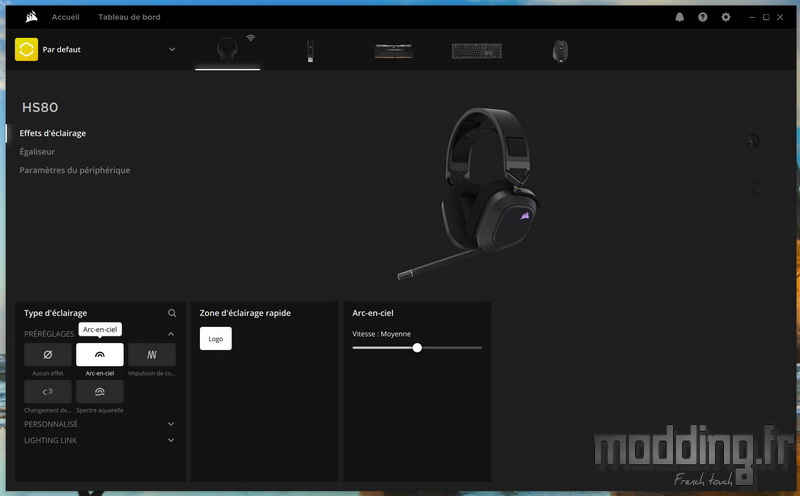This screenshot has height=496, width=800.
Task: Open the Corsair iCUE logo home
Action: pos(31,17)
